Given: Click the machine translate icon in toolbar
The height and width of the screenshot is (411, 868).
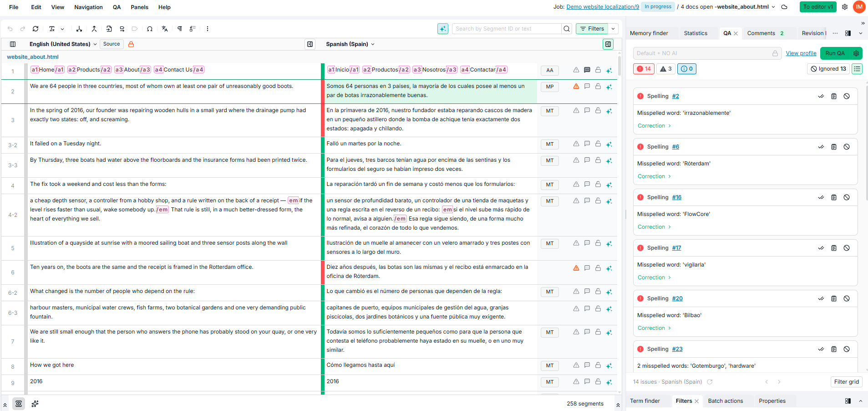Looking at the screenshot, I should click(x=165, y=29).
